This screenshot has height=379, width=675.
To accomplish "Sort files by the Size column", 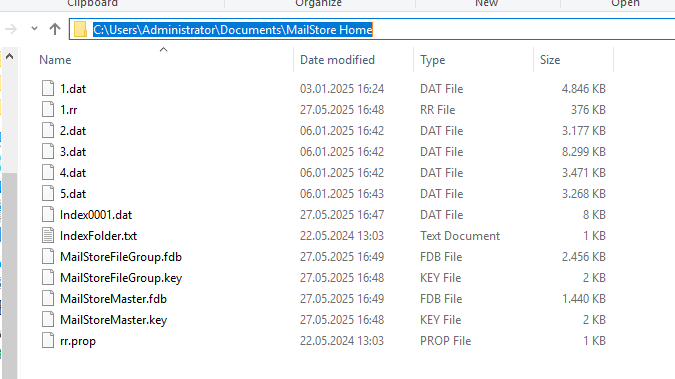I will [x=550, y=60].
